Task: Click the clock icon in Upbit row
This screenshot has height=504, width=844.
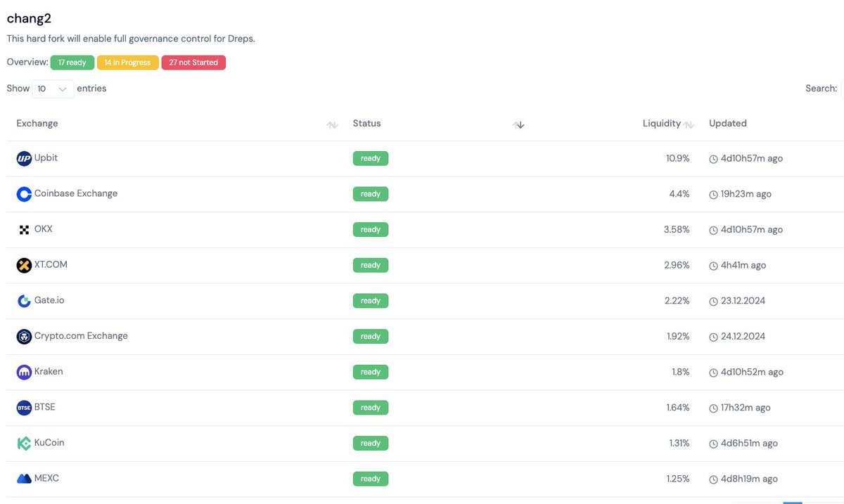Action: (713, 159)
